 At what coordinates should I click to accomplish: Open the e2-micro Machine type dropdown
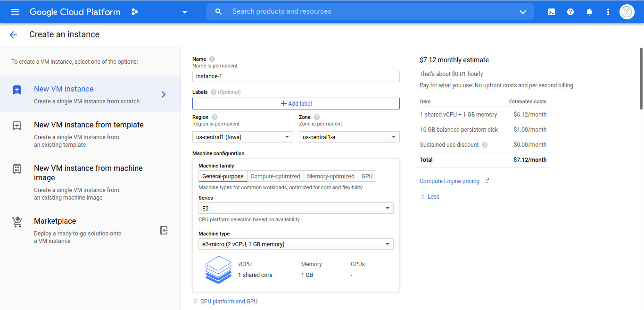pyautogui.click(x=296, y=244)
